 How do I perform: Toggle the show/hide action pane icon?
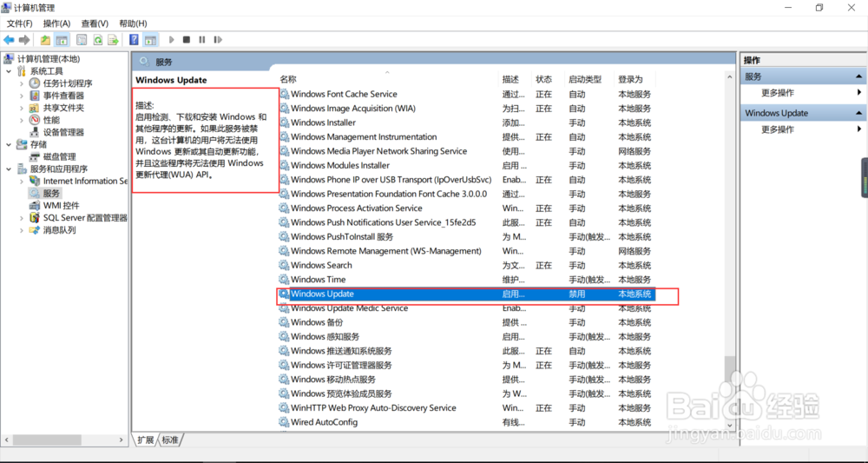[150, 40]
